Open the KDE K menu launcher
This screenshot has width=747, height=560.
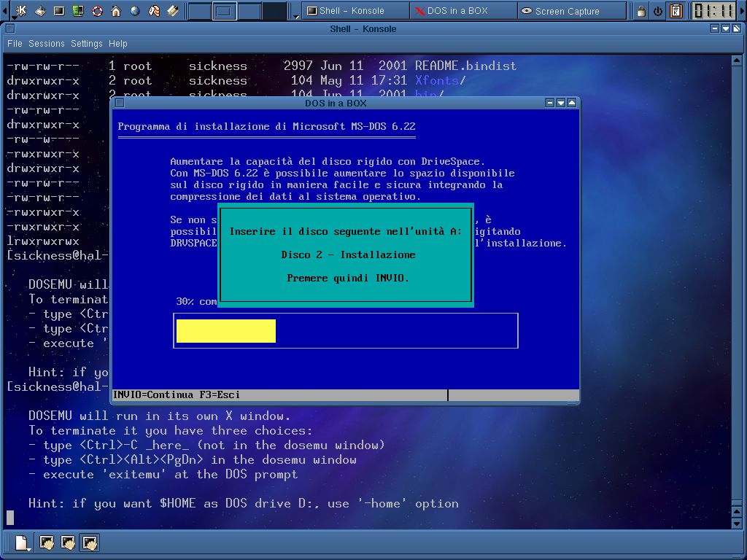[21, 10]
